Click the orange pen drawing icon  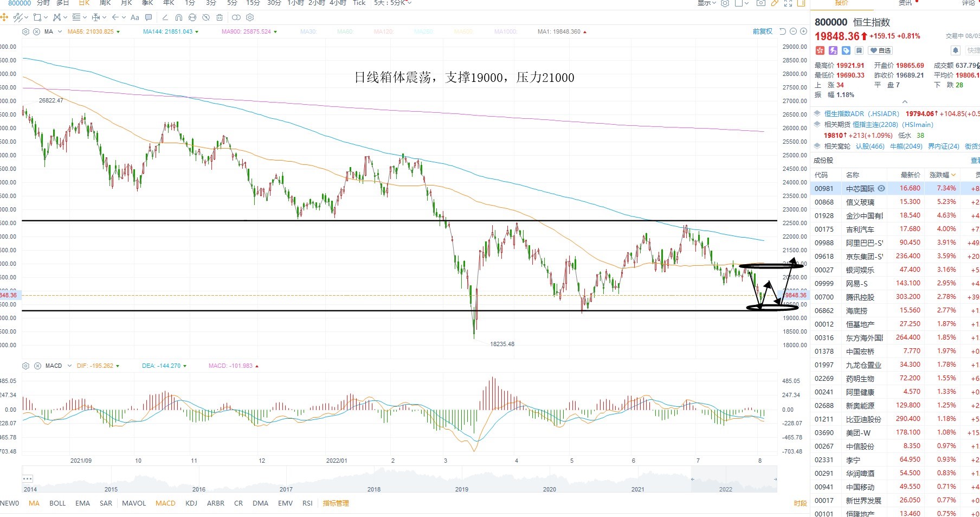coord(775,3)
